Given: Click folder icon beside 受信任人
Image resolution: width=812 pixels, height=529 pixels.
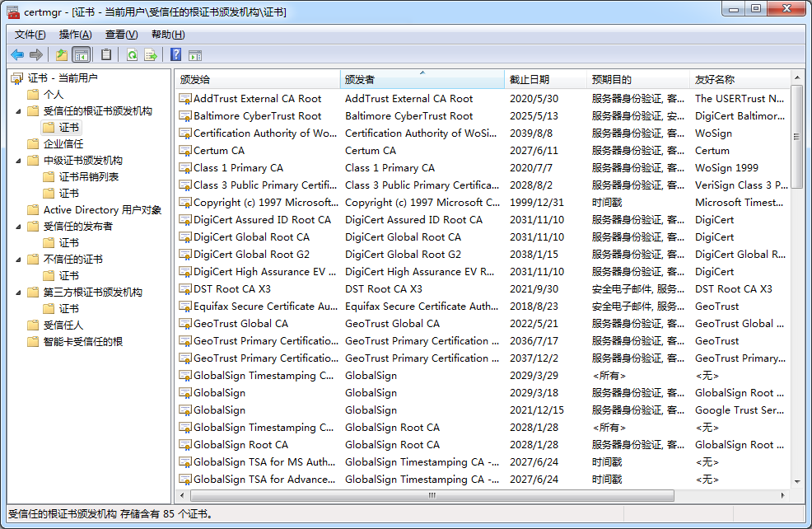Looking at the screenshot, I should pyautogui.click(x=33, y=325).
